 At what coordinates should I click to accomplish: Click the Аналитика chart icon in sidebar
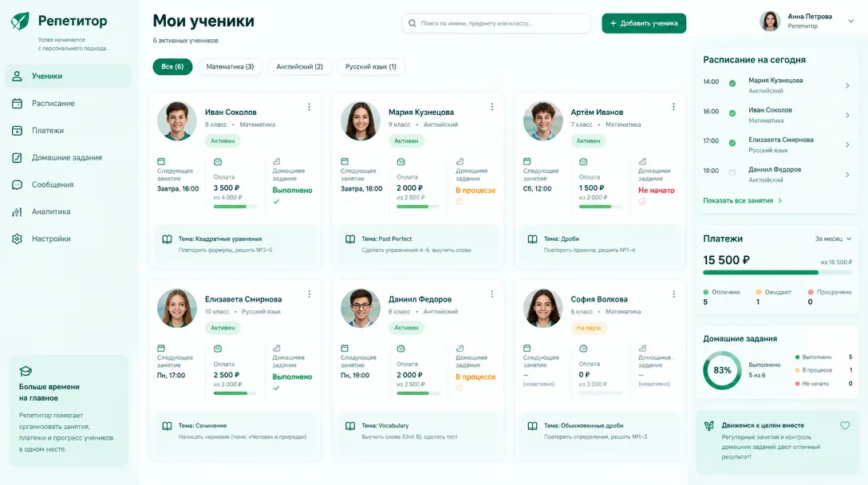(18, 211)
